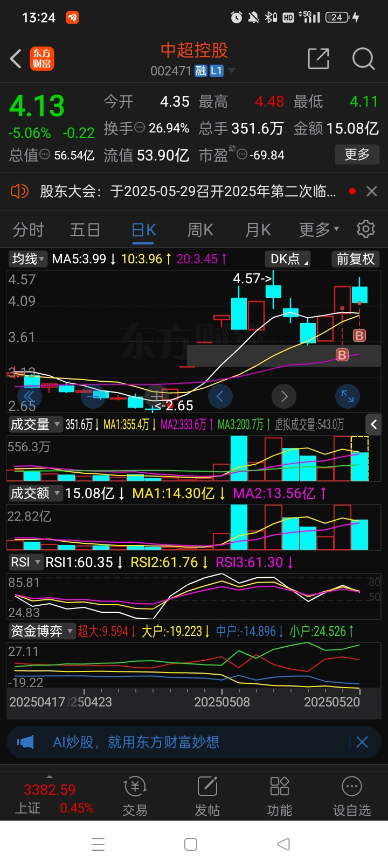Tap 换手 info circle icon

tap(139, 128)
